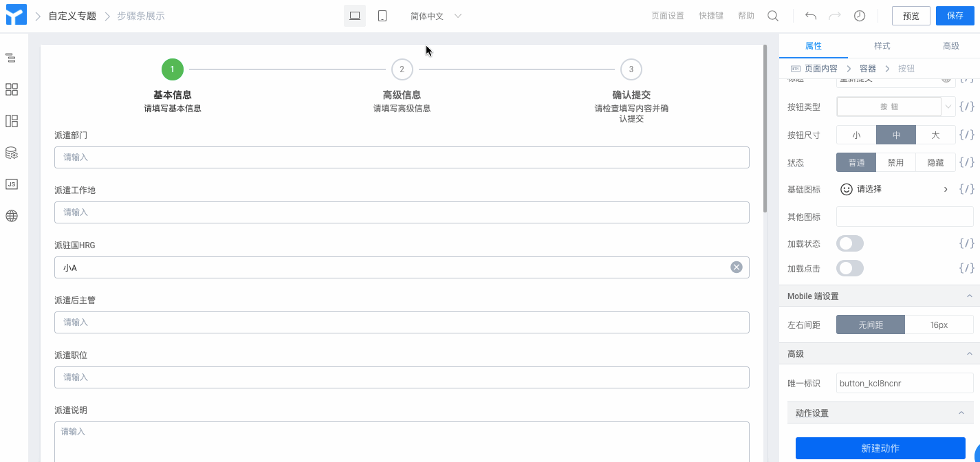
Task: Click the 新建动作 button
Action: (880, 448)
